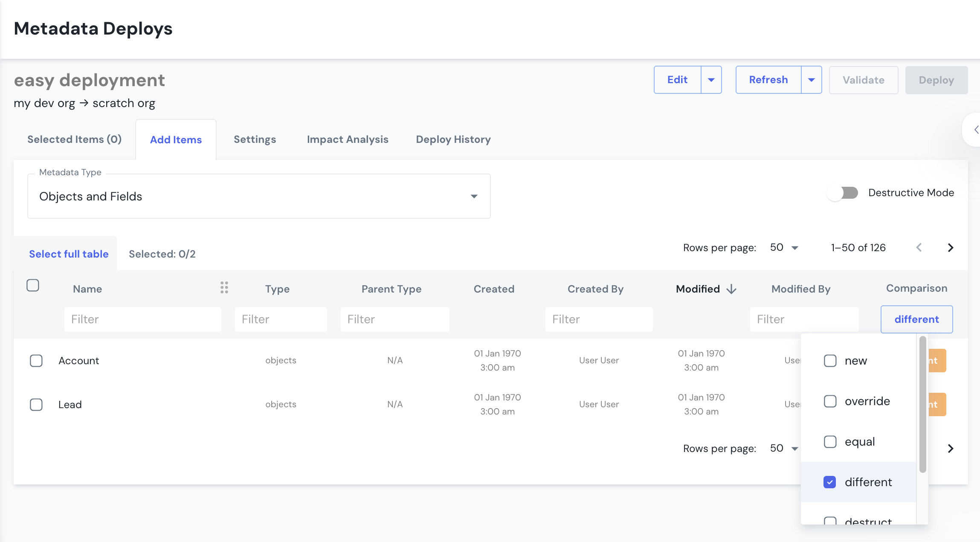The width and height of the screenshot is (980, 542).
Task: Click the Name column filter field
Action: coord(142,319)
